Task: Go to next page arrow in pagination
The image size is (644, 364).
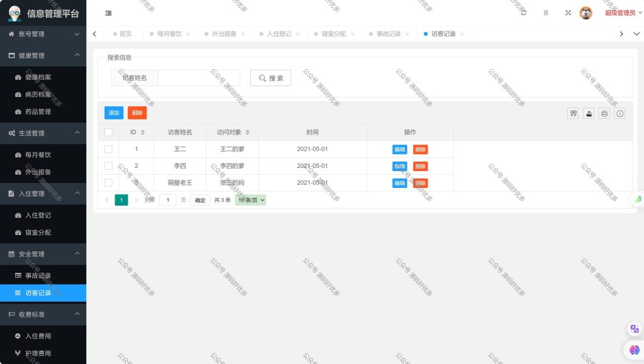Action: pyautogui.click(x=136, y=200)
